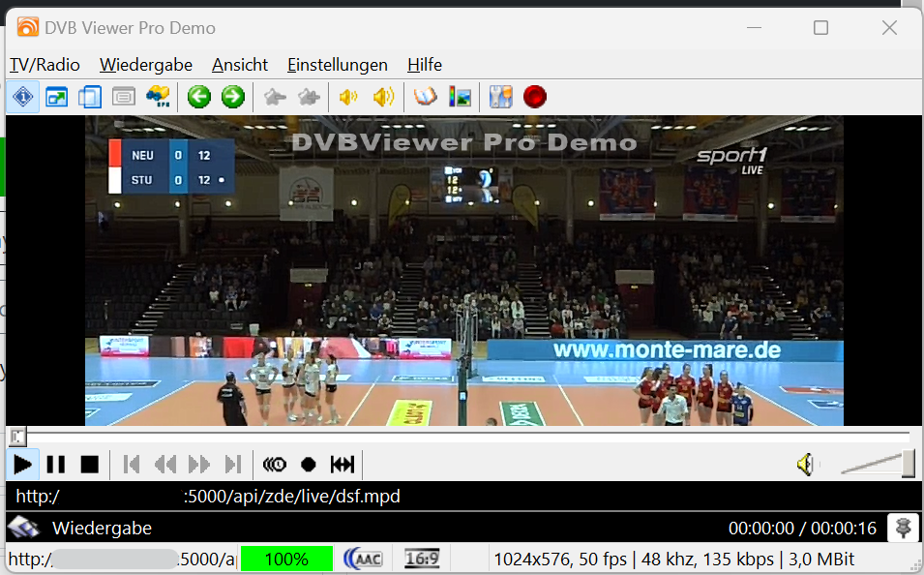Raise volume with the large speaker icon
The image size is (924, 575).
click(383, 97)
